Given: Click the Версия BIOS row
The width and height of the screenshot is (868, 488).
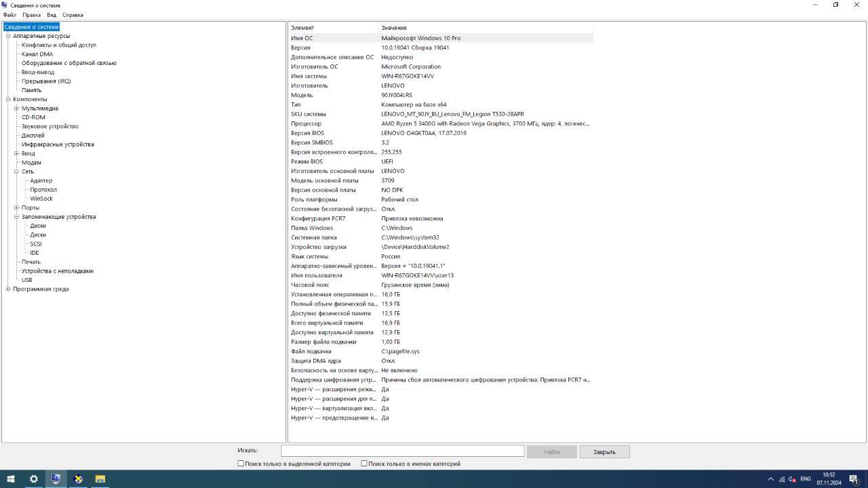Looking at the screenshot, I should 441,133.
